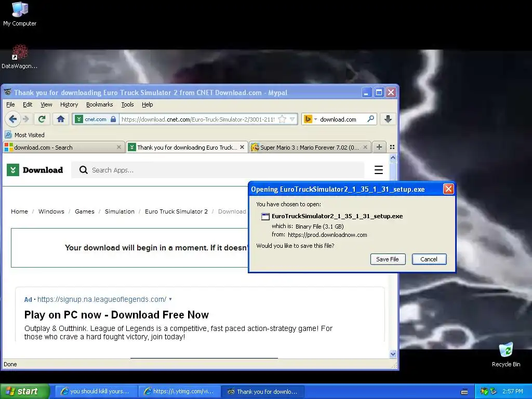Click the cnet.com site identity label

pos(96,119)
